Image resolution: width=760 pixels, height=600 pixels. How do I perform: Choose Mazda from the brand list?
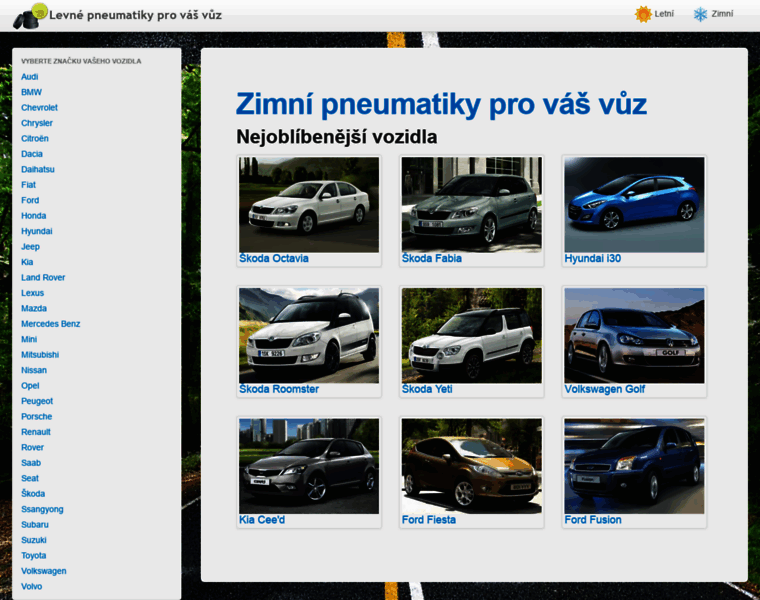pos(34,309)
